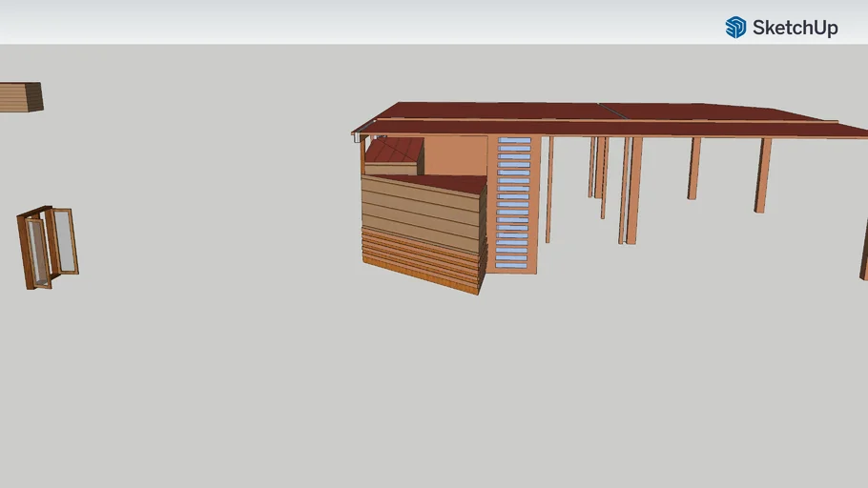This screenshot has height=488, width=868.
Task: Select the thin post beside louvered wall
Action: click(549, 191)
